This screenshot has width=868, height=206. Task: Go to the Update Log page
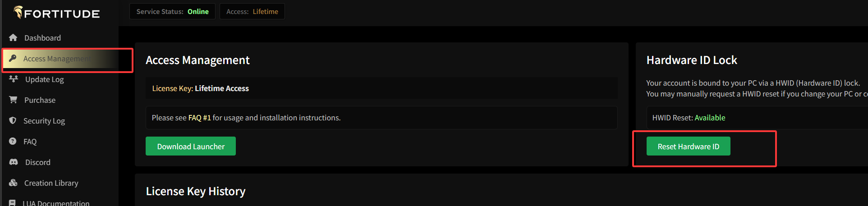point(44,79)
